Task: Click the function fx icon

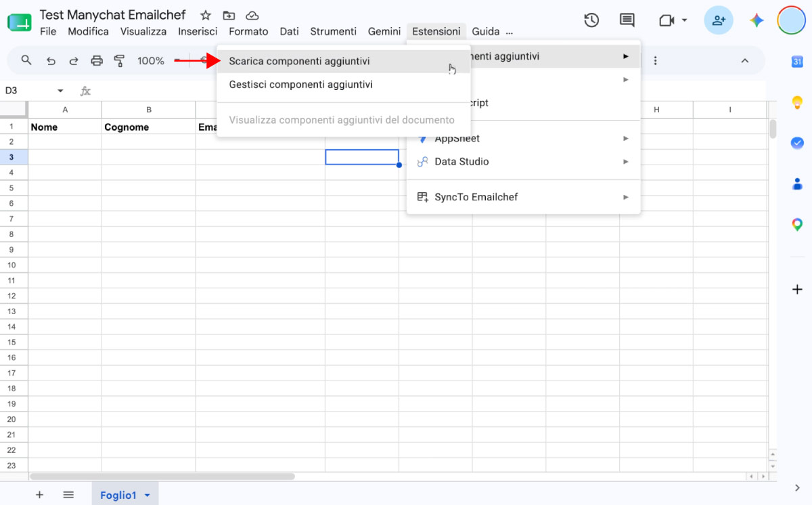Action: click(85, 91)
